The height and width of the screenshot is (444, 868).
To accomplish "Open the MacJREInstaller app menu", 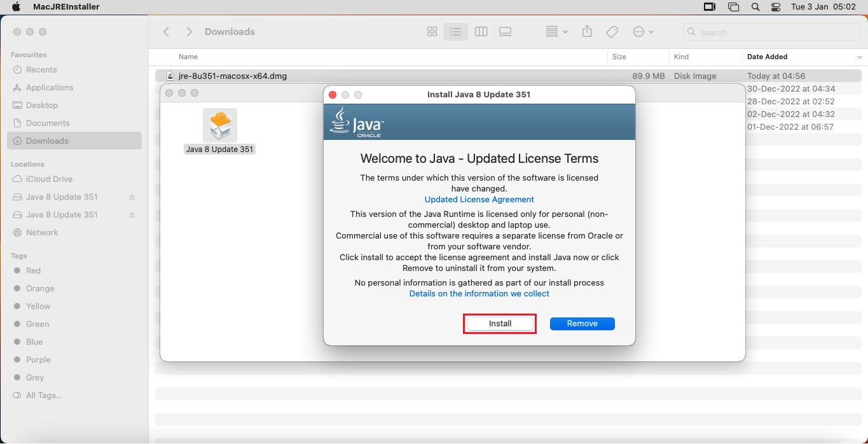I will [66, 7].
